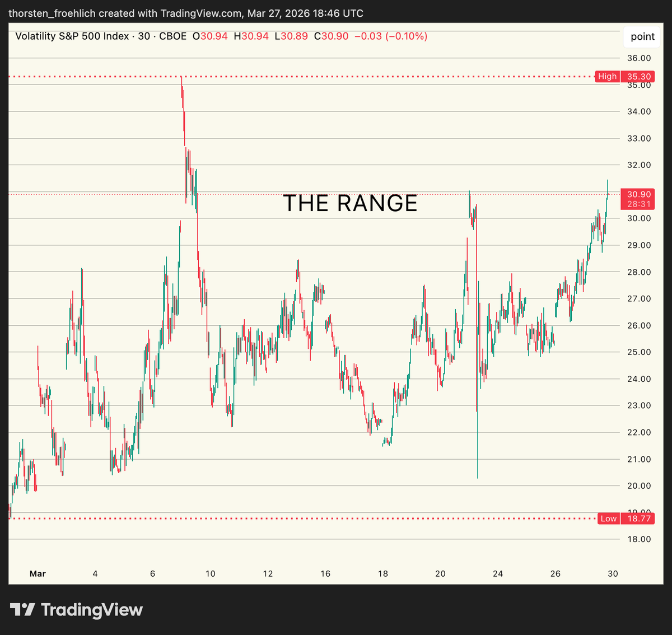
Task: Click price axis label 36.00
Action: tap(639, 58)
